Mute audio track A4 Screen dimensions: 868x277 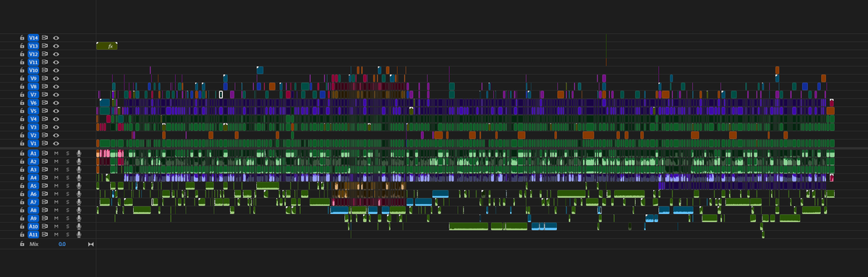[x=56, y=177]
